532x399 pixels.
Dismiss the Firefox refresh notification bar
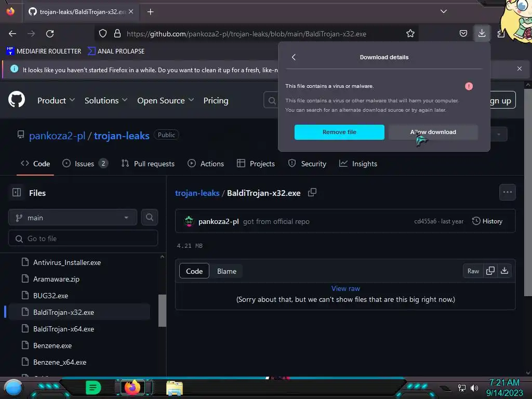click(519, 69)
